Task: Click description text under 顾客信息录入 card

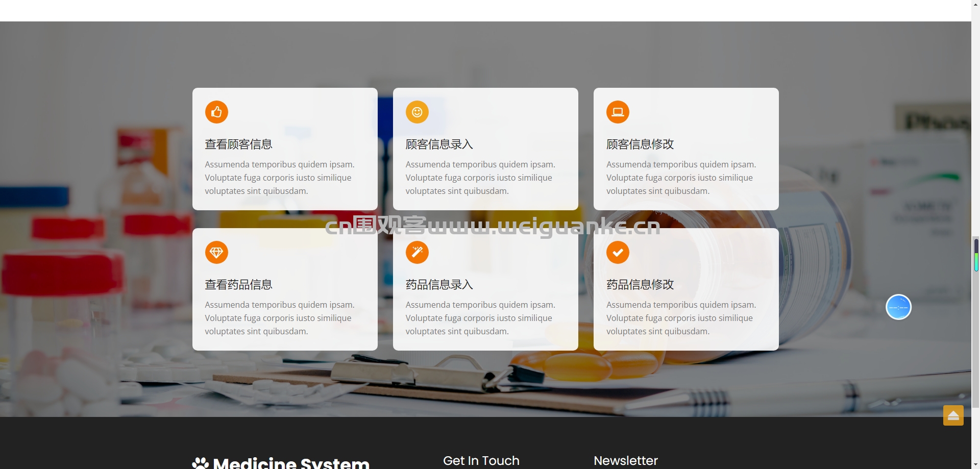Action: coord(480,178)
